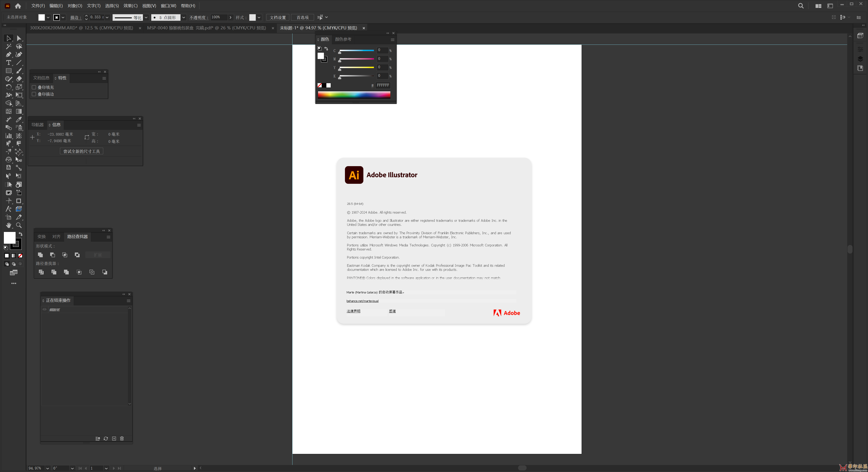Open stroke color dropdown in control bar
The width and height of the screenshot is (868, 472).
point(63,17)
